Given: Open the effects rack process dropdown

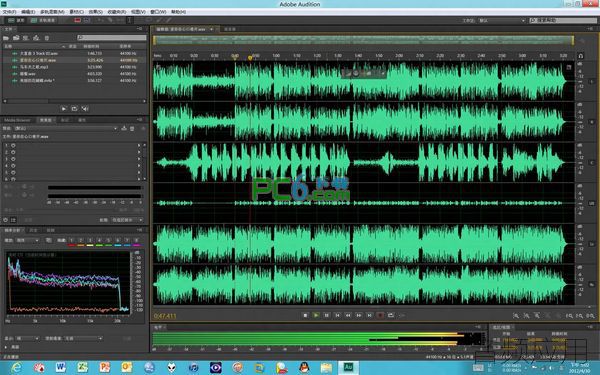Looking at the screenshot, I should [127, 220].
